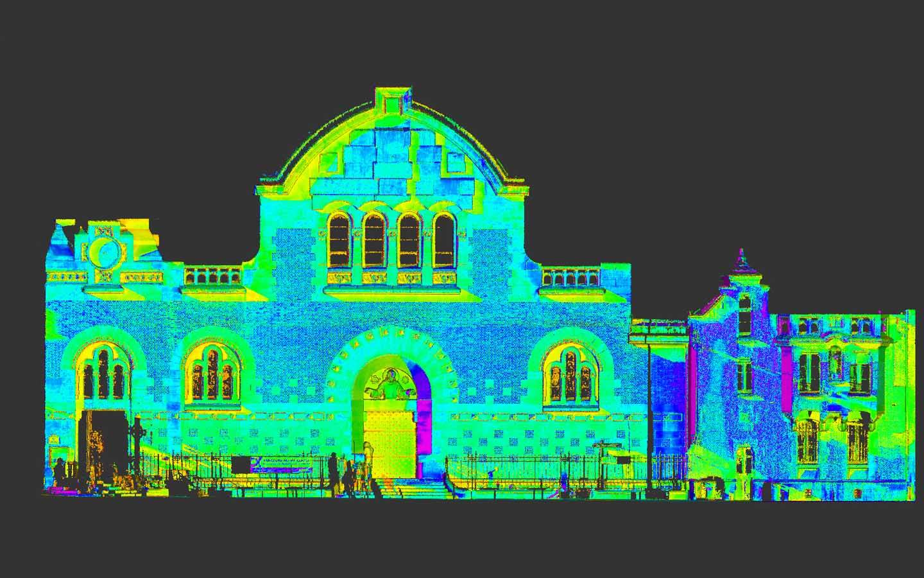Pick the second ground-level arched window from left
The image size is (924, 578).
[x=210, y=374]
